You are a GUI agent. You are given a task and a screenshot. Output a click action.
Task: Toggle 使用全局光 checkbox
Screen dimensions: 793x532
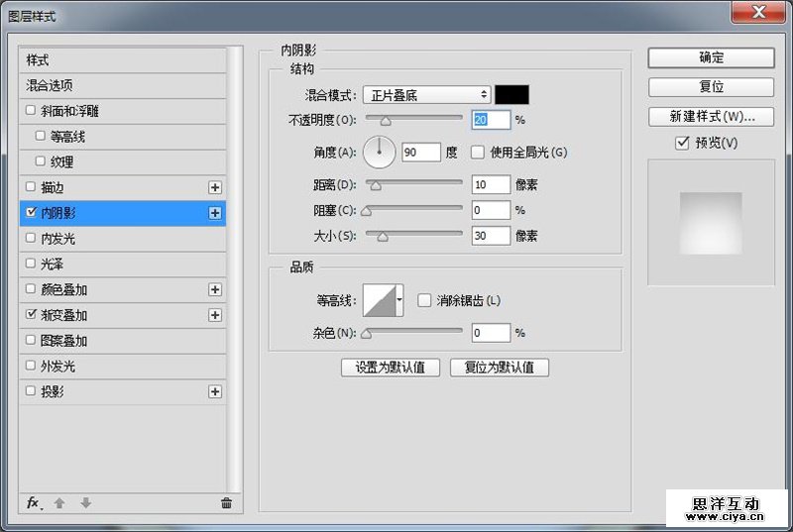tap(478, 153)
